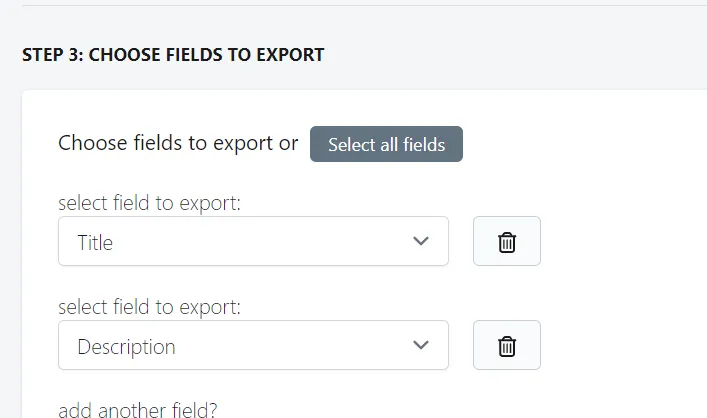Click second select field to export label
Screen dimensions: 707x418
(150, 307)
